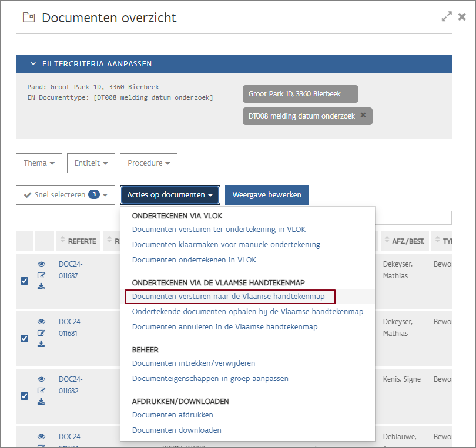Open the Procedure dropdown

148,163
